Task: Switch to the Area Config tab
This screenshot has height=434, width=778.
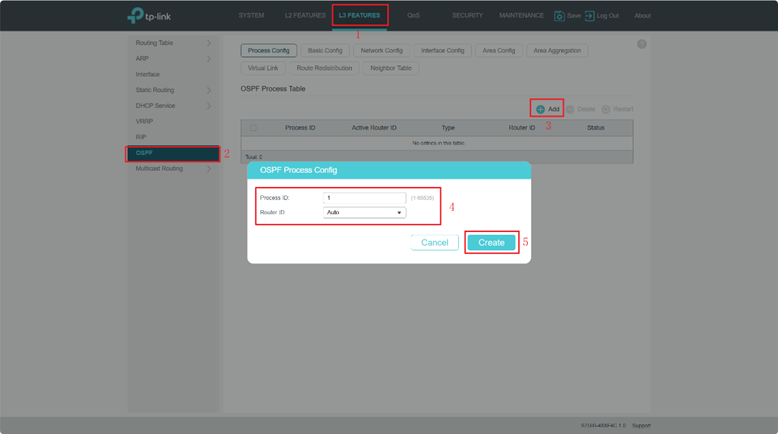Action: click(499, 51)
